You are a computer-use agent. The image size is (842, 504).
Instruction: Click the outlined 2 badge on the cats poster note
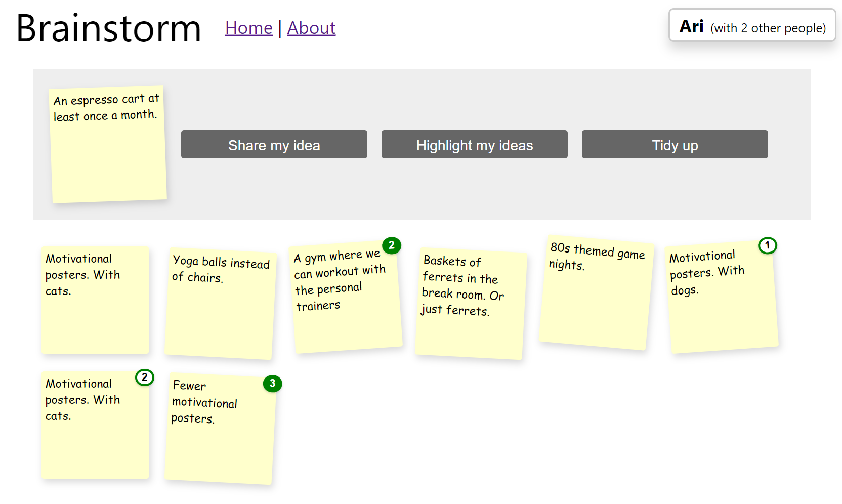[x=144, y=377]
